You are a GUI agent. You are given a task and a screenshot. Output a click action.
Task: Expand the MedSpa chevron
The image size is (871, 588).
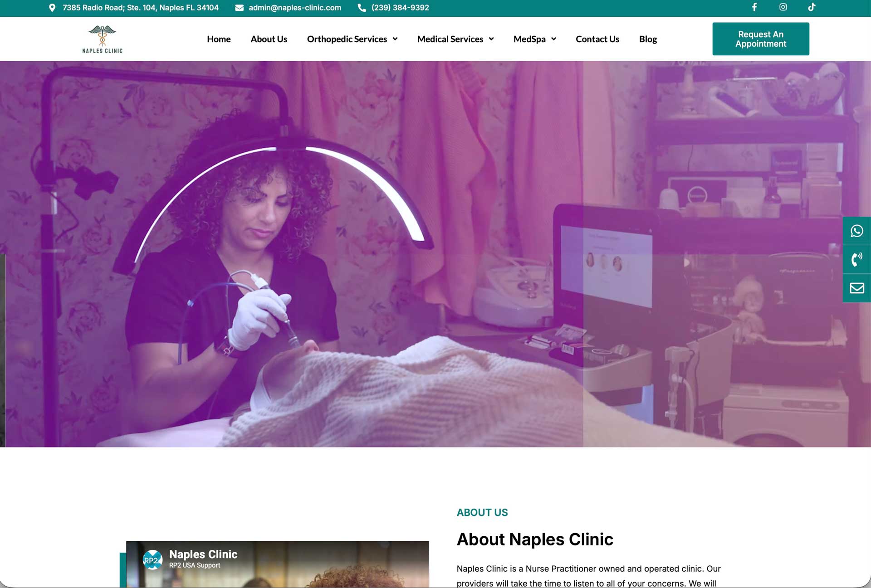pos(553,39)
